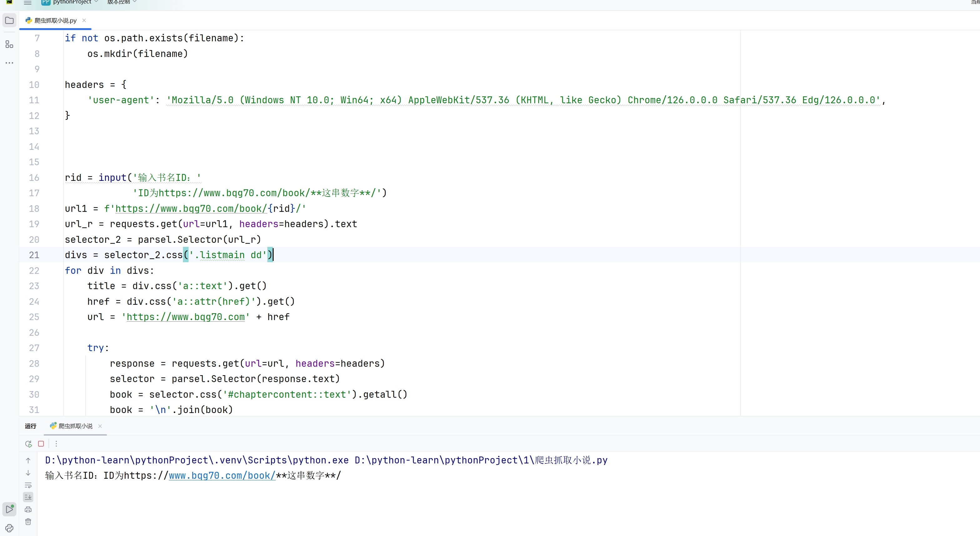Click 'try:' keyword on line 27
The height and width of the screenshot is (536, 980).
point(98,348)
